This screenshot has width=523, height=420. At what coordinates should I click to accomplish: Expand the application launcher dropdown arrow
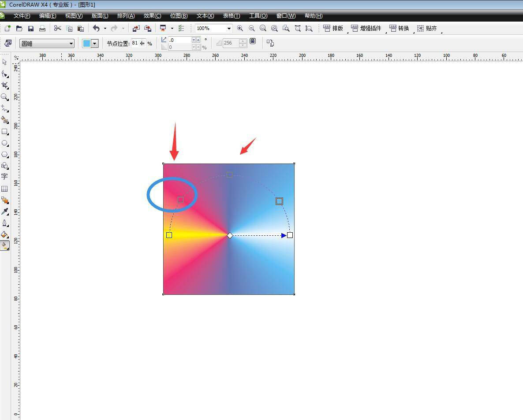tap(172, 28)
